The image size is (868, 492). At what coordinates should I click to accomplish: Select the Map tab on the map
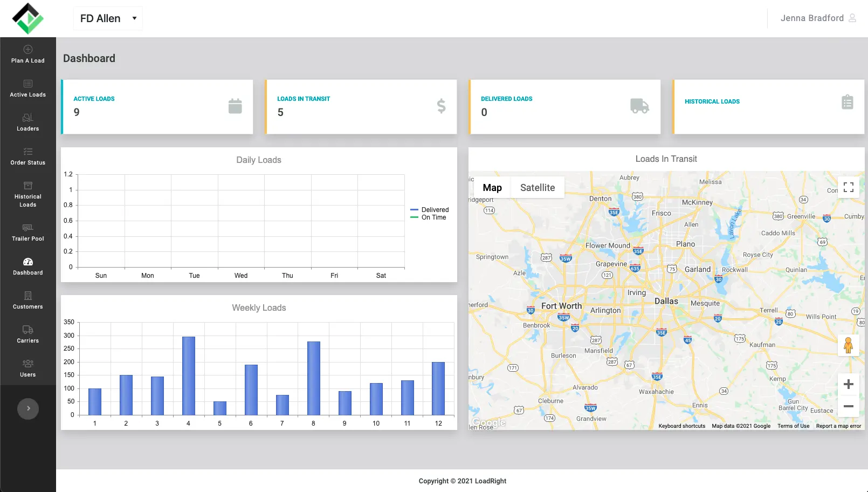pos(491,187)
